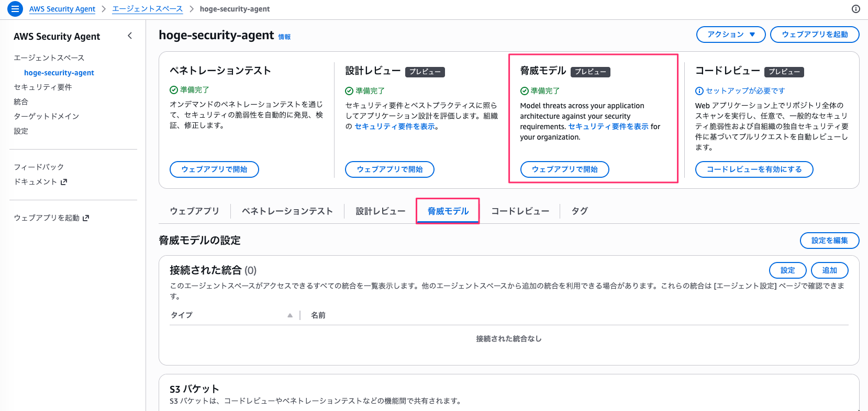Click the info circle icon at top right

point(856,9)
